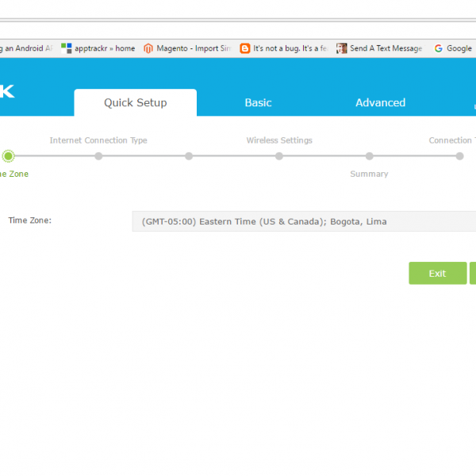Click the Internet Connection Type step dot
Image resolution: width=476 pixels, height=476 pixels.
coord(98,156)
